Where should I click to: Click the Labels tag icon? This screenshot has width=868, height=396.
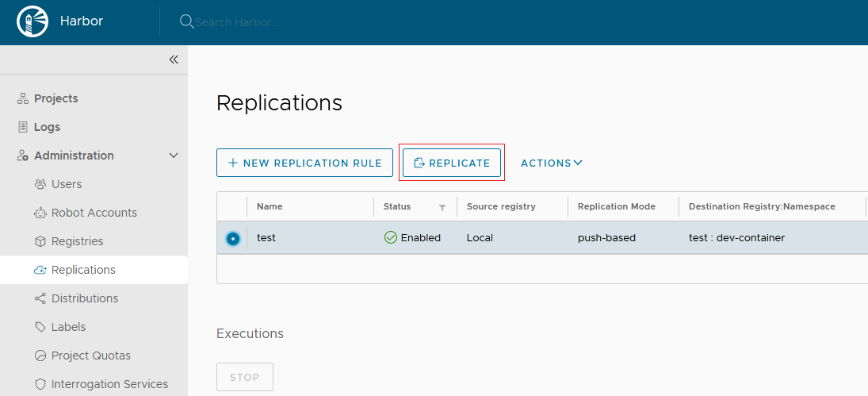(x=40, y=327)
